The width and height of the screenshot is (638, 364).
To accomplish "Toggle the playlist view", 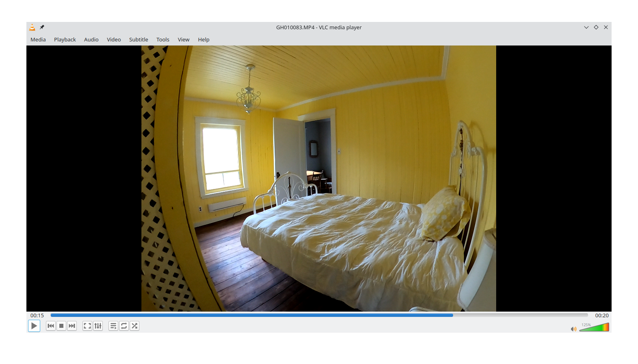I will tap(113, 326).
